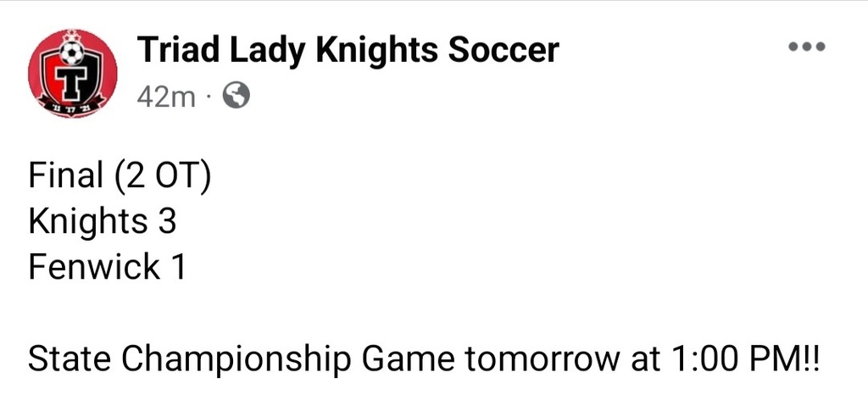Screen dimensions: 868x411
Task: Click the soccer ball in the logo
Action: point(72,53)
